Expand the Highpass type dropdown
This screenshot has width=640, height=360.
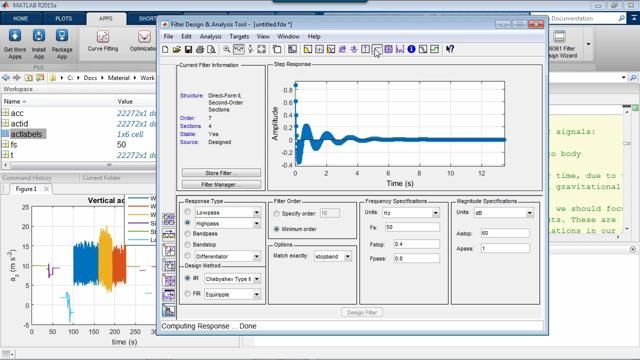(256, 224)
